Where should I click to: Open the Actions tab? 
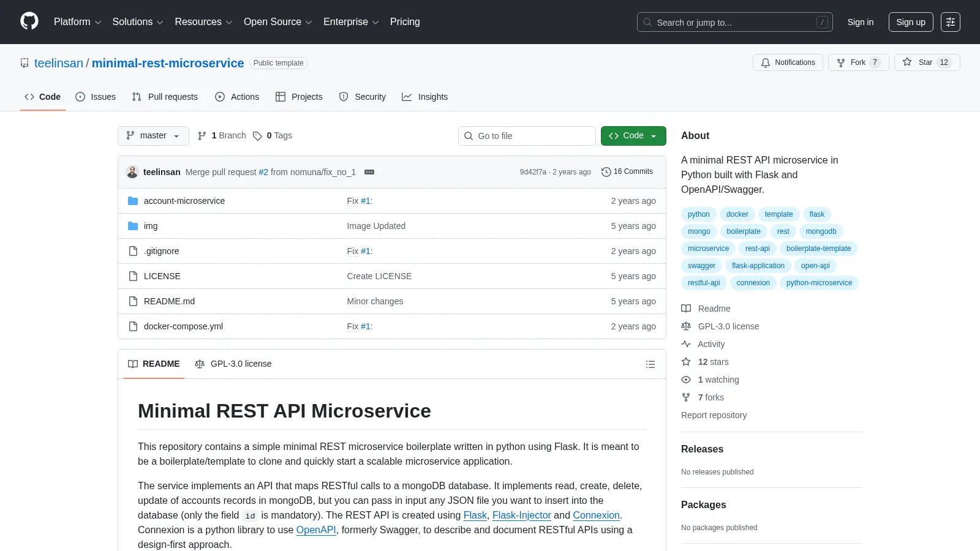point(237,97)
